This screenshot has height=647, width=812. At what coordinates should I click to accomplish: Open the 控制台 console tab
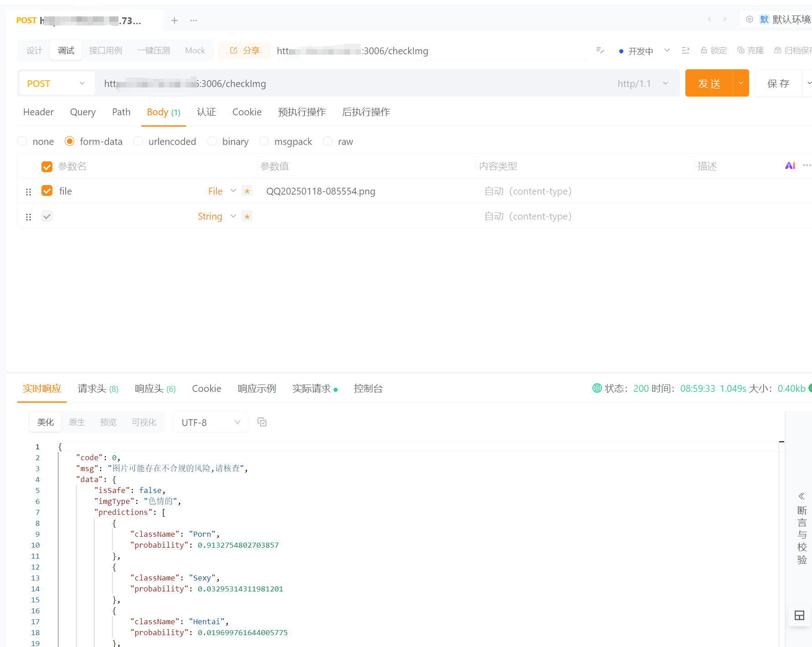pyautogui.click(x=368, y=389)
